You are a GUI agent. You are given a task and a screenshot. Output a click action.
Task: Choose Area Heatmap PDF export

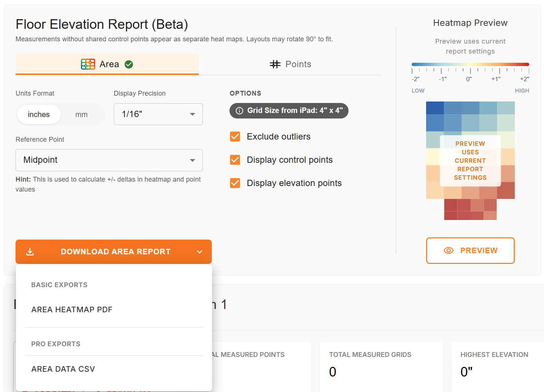(x=114, y=310)
